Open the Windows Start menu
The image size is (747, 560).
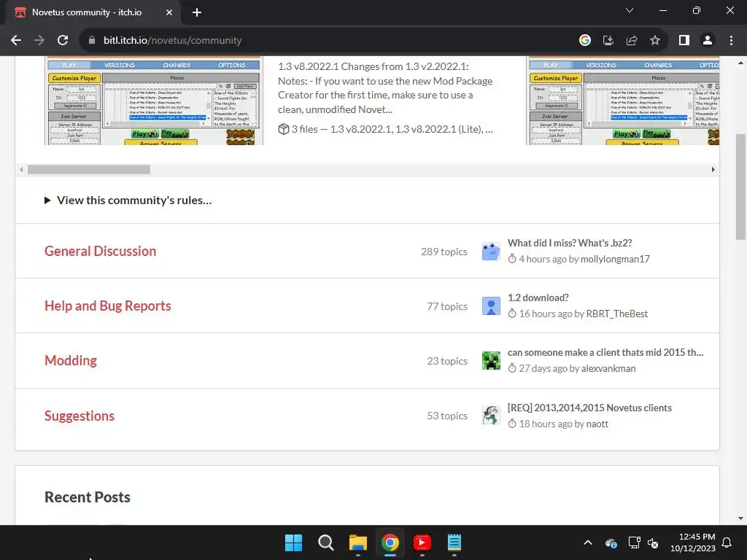pyautogui.click(x=293, y=542)
